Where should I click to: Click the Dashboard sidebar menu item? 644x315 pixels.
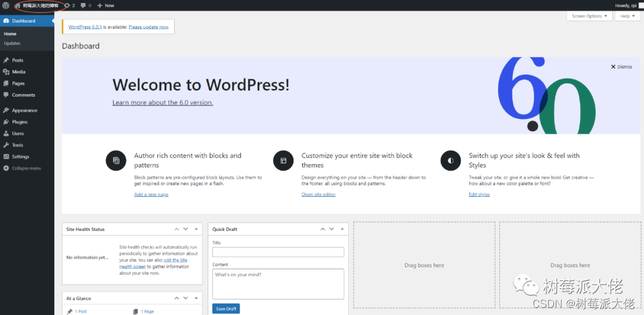[27, 21]
